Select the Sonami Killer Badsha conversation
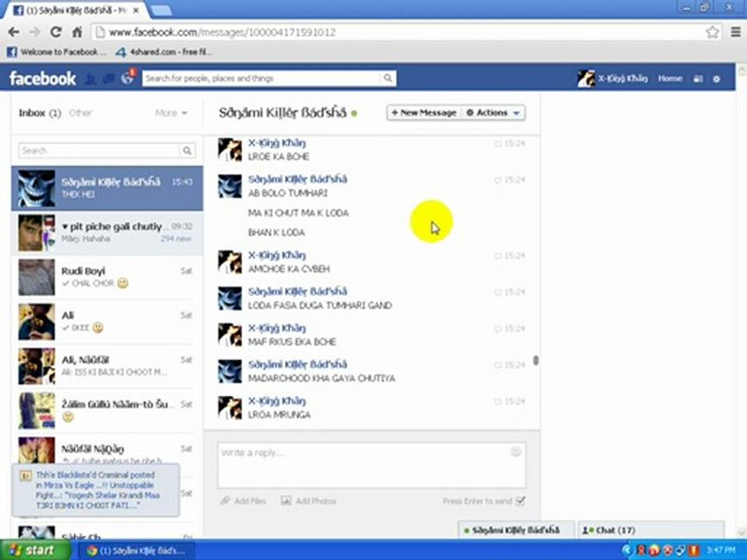 107,188
